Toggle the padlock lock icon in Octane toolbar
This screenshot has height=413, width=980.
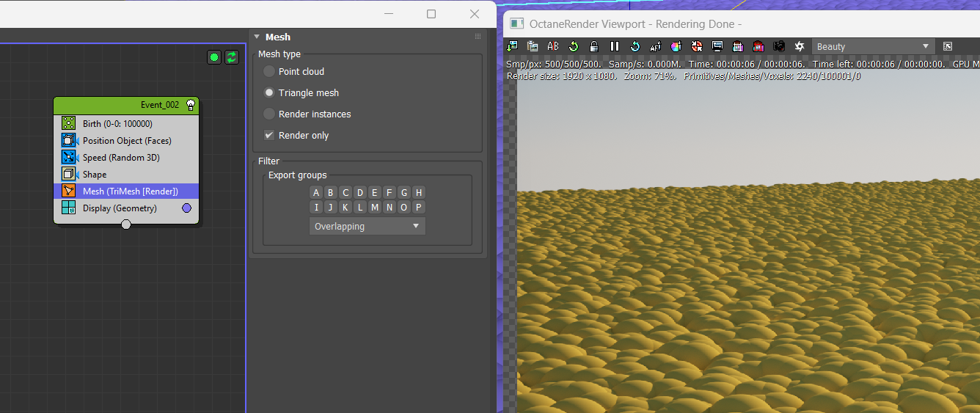point(594,46)
